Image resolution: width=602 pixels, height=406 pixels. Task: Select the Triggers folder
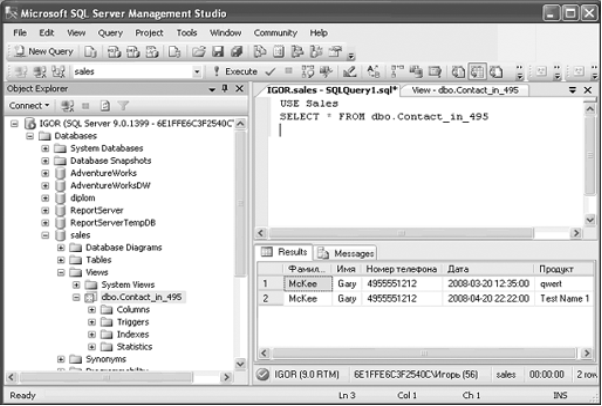[x=133, y=322]
